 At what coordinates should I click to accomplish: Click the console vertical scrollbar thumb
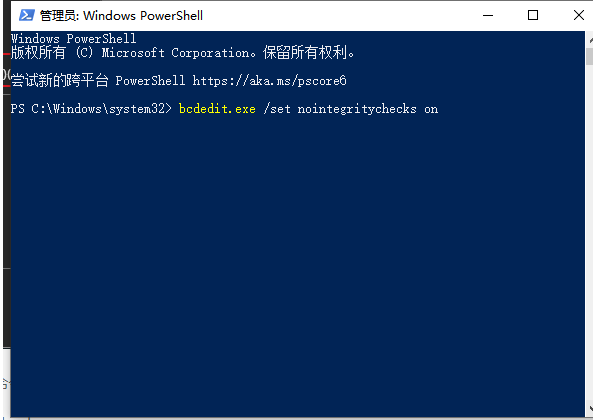(x=590, y=56)
